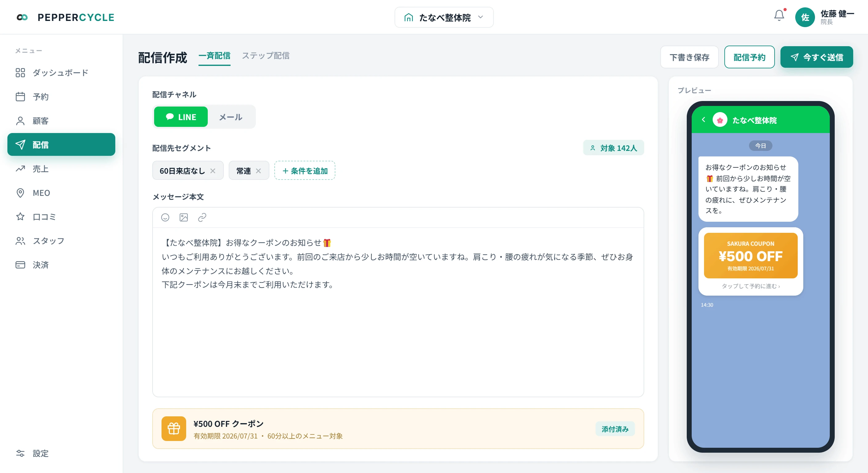
Task: Switch to the 一斉配信 tab
Action: tap(214, 56)
